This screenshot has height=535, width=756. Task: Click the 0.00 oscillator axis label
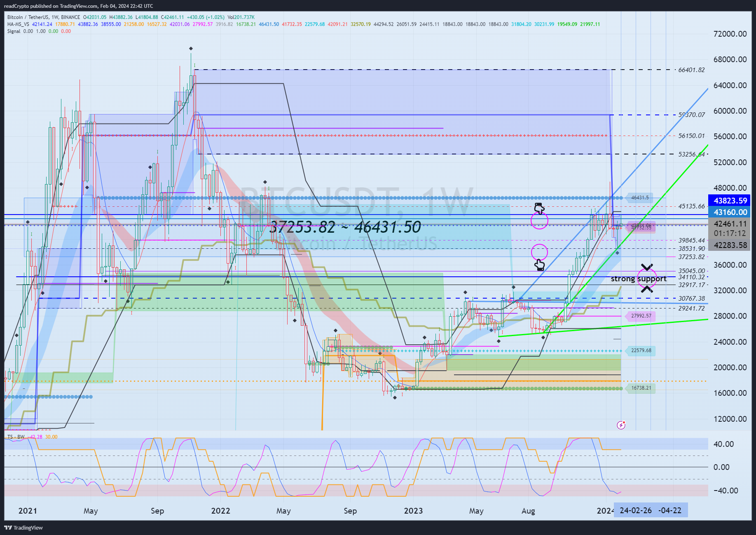[721, 467]
